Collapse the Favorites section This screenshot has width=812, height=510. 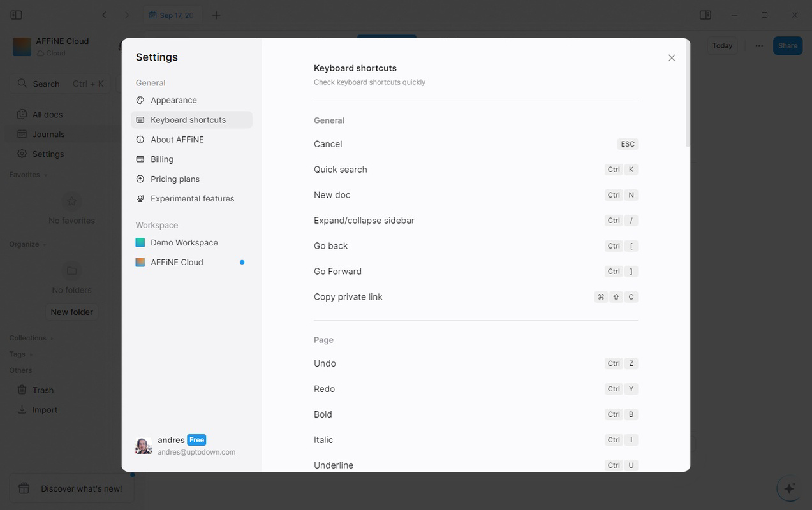[29, 175]
